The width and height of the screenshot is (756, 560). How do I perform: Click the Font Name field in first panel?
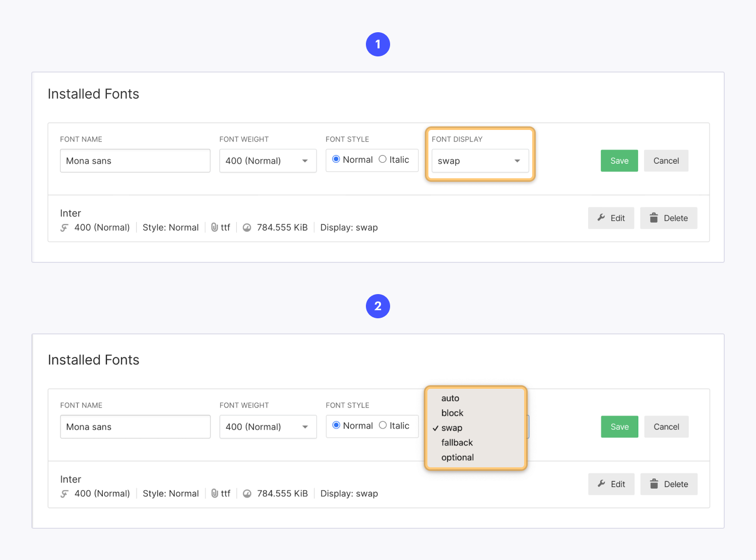[x=135, y=161]
